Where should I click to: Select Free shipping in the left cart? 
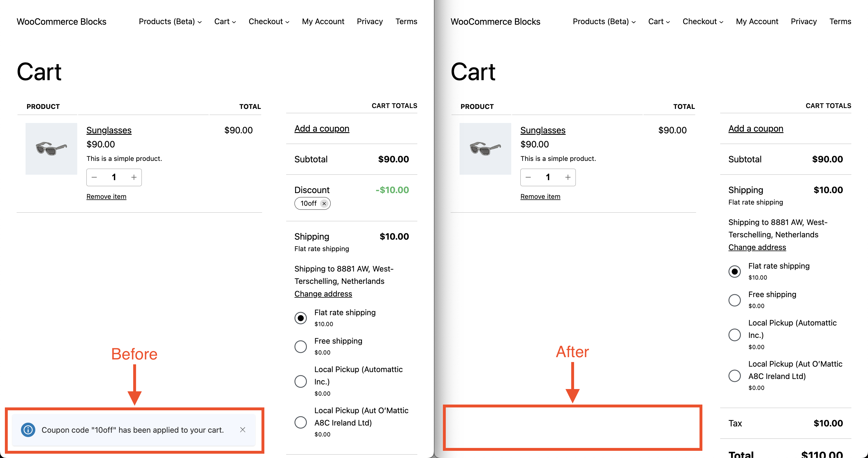click(x=301, y=346)
